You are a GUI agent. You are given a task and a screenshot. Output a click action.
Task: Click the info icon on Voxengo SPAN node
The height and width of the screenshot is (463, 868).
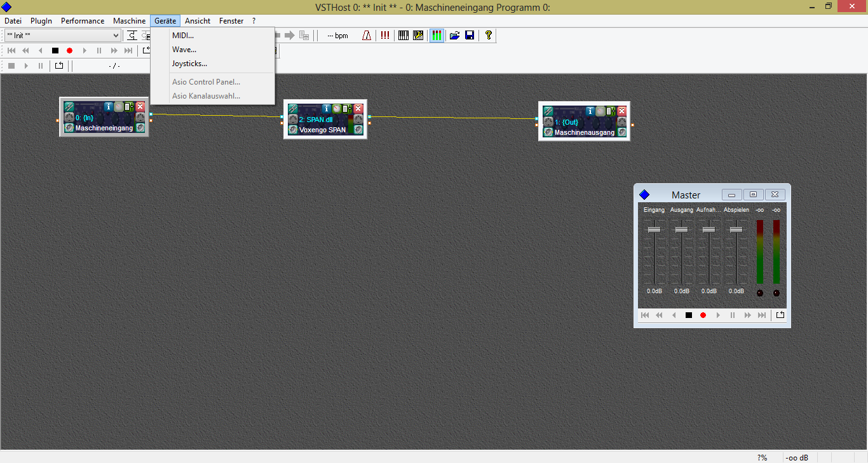pyautogui.click(x=326, y=109)
